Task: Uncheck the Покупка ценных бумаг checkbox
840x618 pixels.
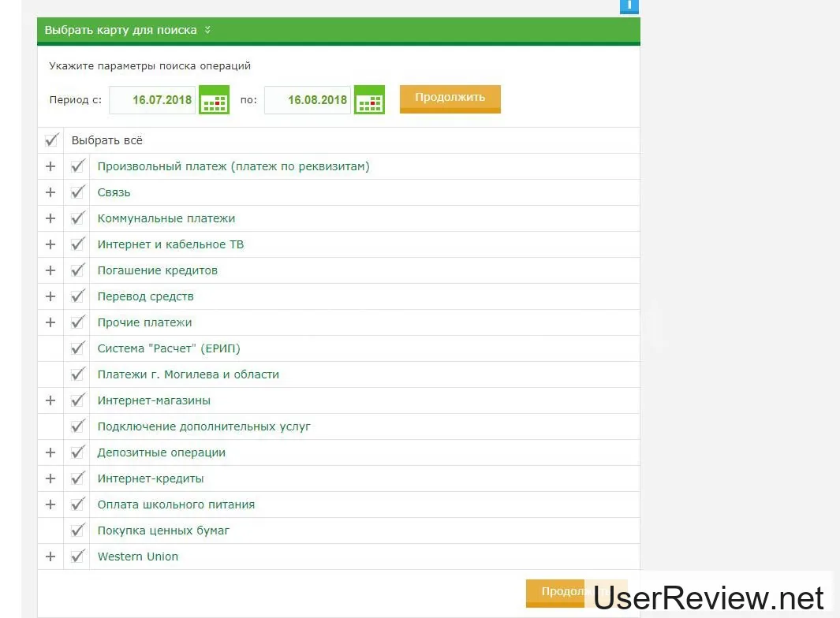Action: click(x=77, y=531)
